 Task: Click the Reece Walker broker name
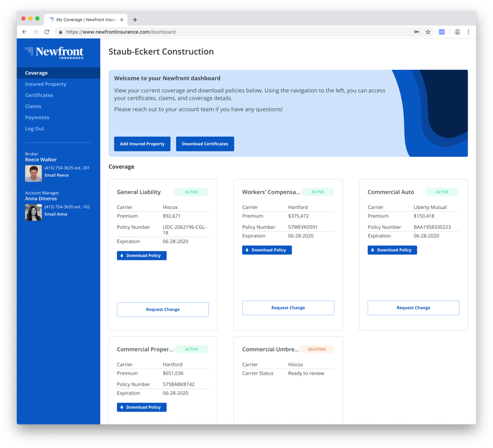point(41,160)
